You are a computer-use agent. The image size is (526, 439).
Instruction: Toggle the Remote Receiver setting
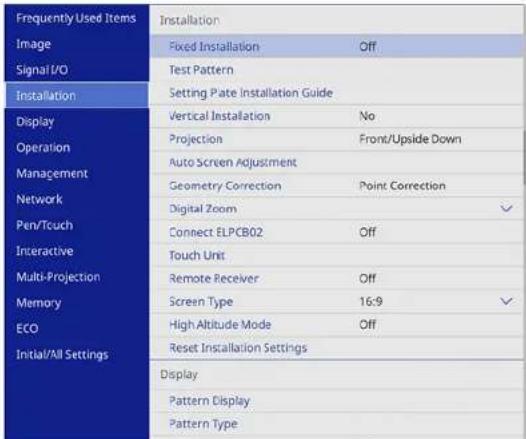(337, 278)
